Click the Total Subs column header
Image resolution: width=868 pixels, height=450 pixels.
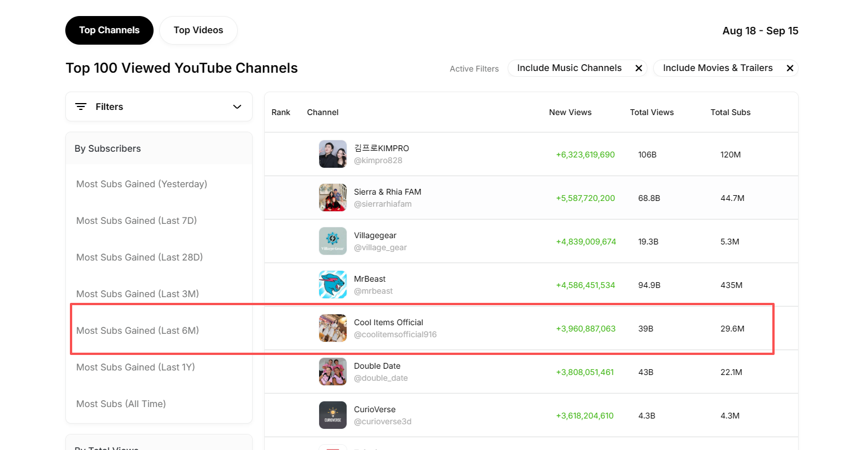pyautogui.click(x=730, y=112)
